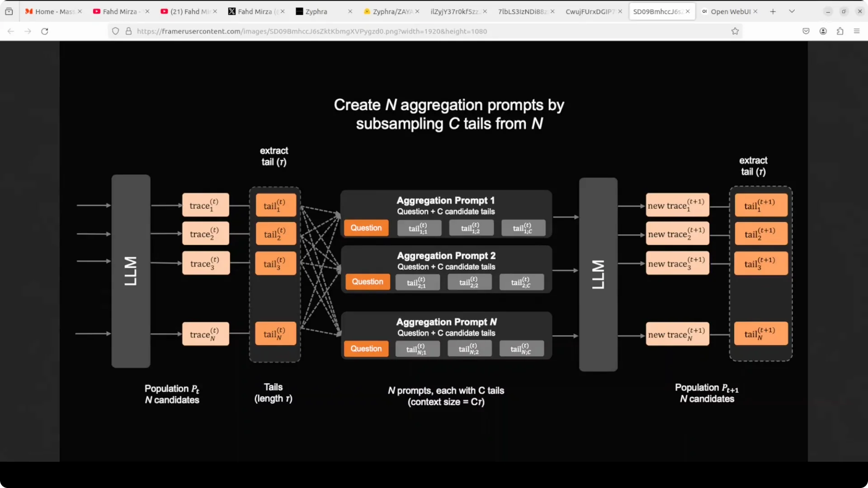Open a new browser tab
Viewport: 868px width, 488px height.
773,11
